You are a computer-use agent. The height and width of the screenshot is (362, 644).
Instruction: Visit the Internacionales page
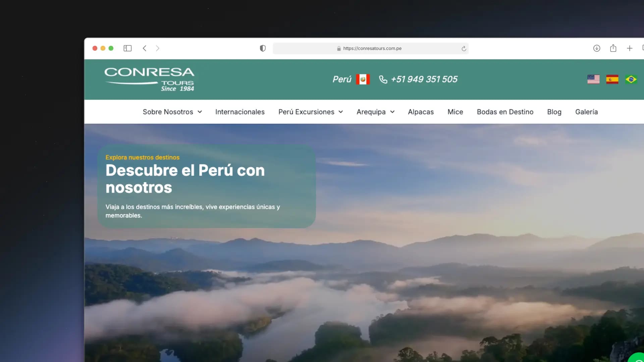click(240, 112)
